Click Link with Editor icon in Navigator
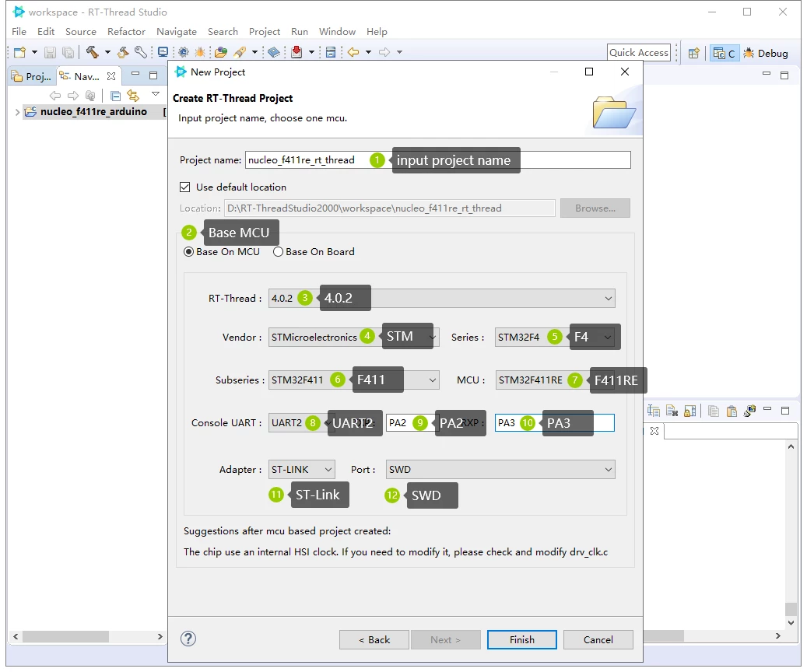The width and height of the screenshot is (807, 672). click(133, 96)
